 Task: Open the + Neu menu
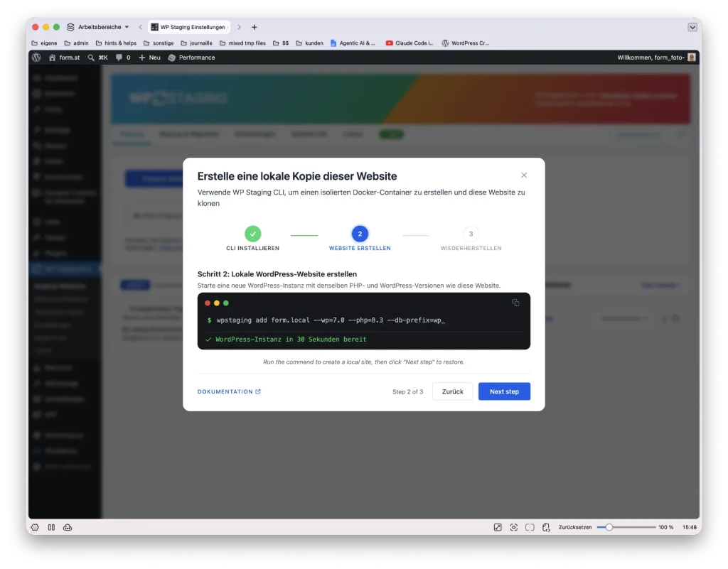tap(149, 58)
